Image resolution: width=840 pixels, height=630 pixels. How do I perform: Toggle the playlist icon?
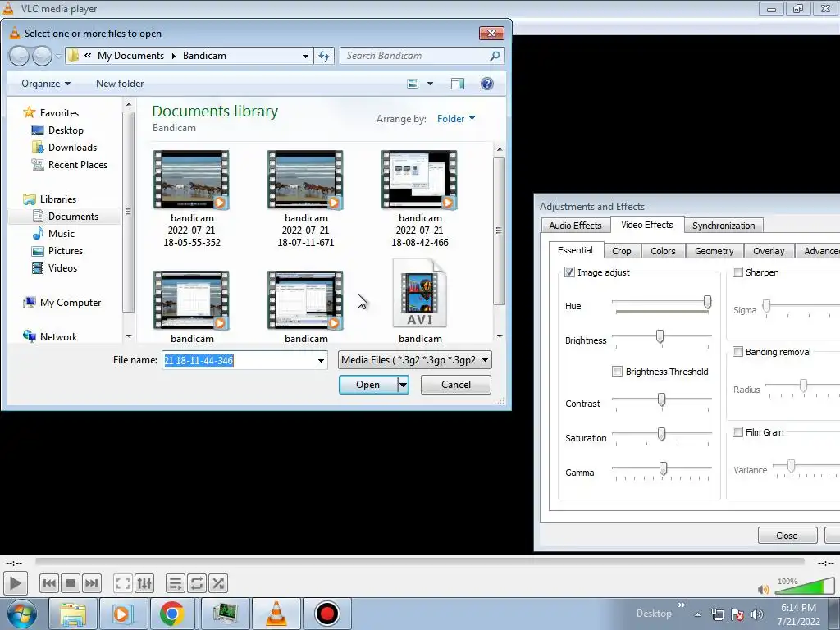point(176,583)
